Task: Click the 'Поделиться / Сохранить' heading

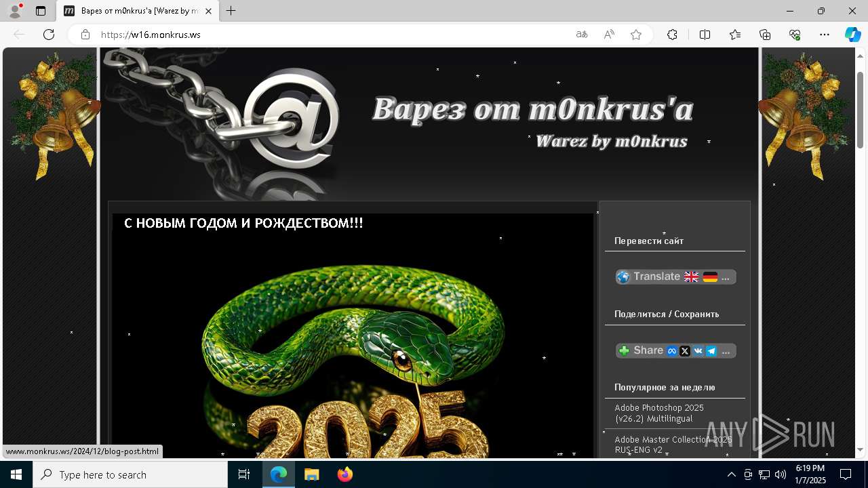Action: tap(667, 314)
